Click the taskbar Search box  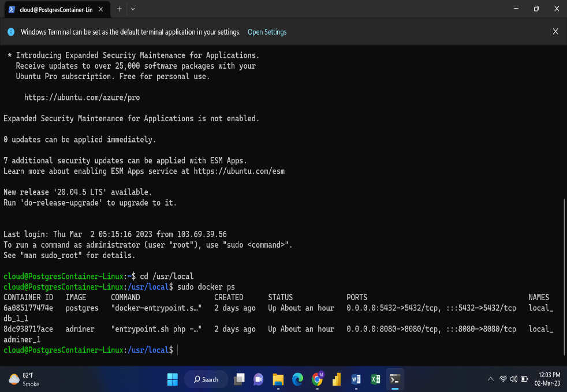[206, 379]
